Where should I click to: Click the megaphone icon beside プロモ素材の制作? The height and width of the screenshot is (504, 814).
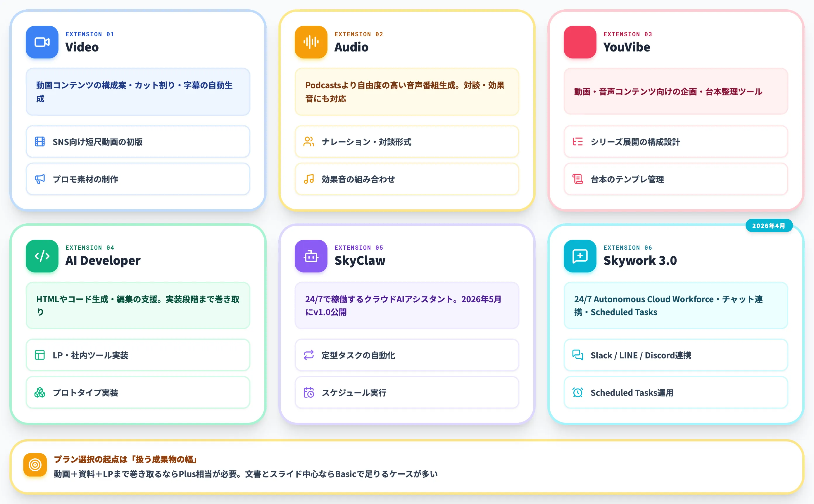tap(40, 179)
